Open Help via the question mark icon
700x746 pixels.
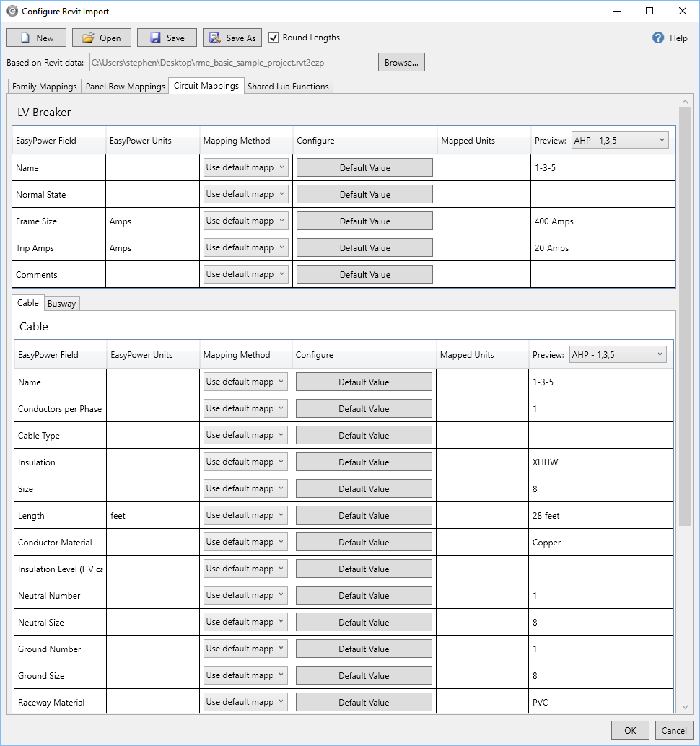point(658,38)
